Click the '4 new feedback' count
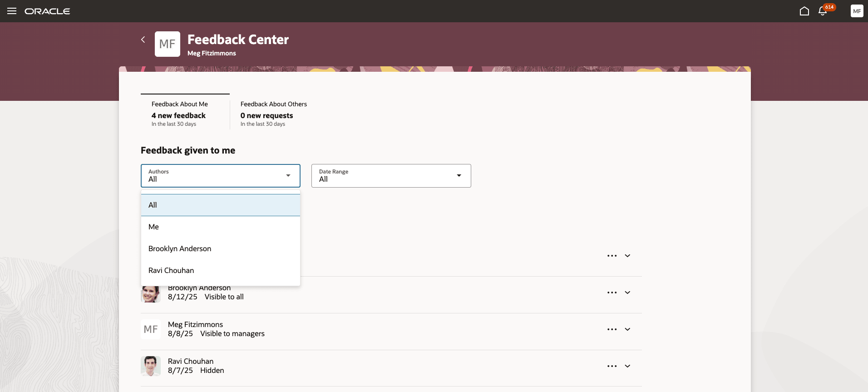Image resolution: width=868 pixels, height=392 pixels. [x=178, y=115]
